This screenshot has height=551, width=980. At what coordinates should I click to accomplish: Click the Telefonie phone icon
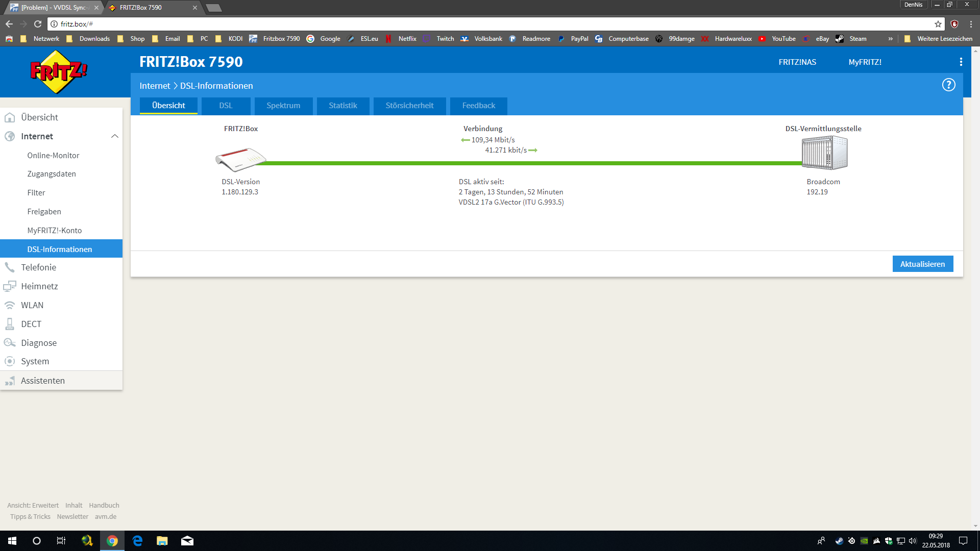[x=10, y=267]
